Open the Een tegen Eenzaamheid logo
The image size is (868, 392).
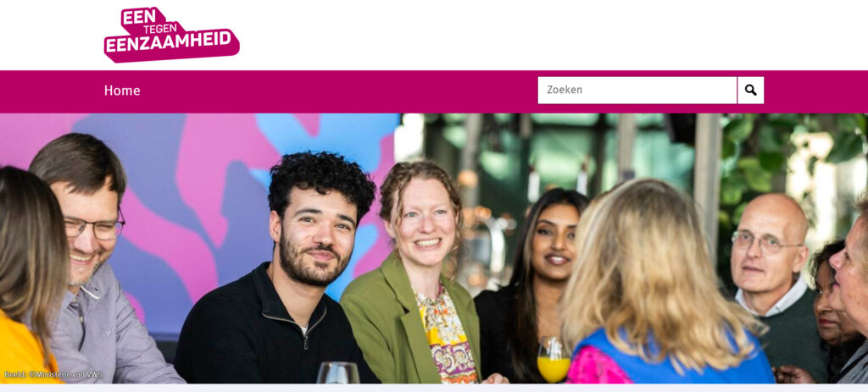[x=171, y=34]
